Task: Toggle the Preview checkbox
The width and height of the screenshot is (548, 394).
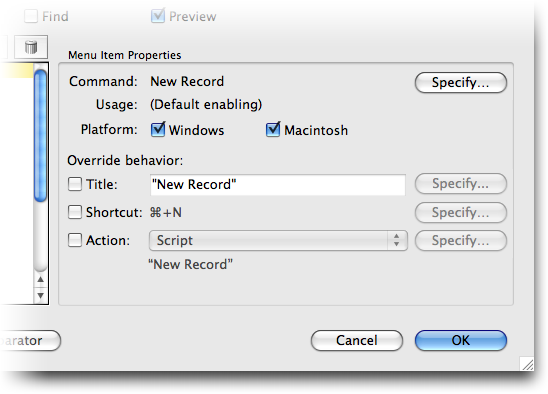Action: pyautogui.click(x=158, y=16)
